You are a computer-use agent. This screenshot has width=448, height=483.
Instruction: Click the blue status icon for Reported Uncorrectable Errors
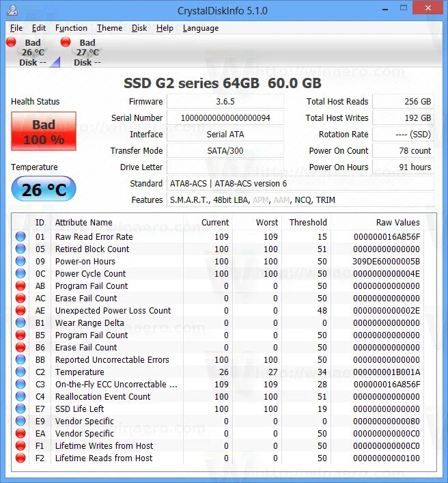click(20, 359)
